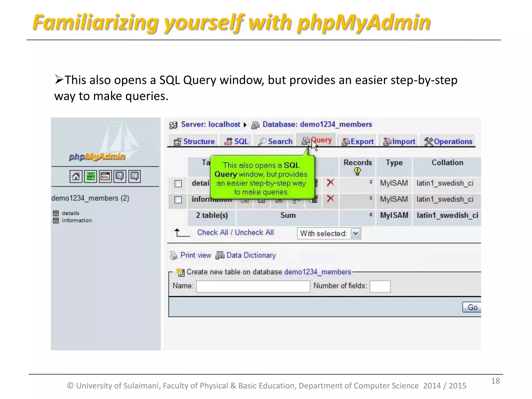Open the Operations tab
Screen dimensions: 532x399
(448, 141)
